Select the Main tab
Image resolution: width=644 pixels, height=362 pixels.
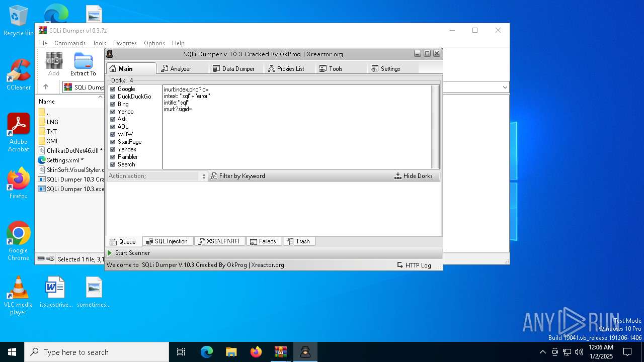(x=131, y=68)
